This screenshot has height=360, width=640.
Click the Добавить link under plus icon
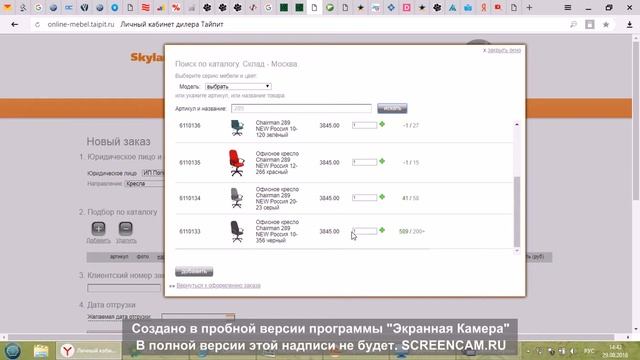(98, 240)
